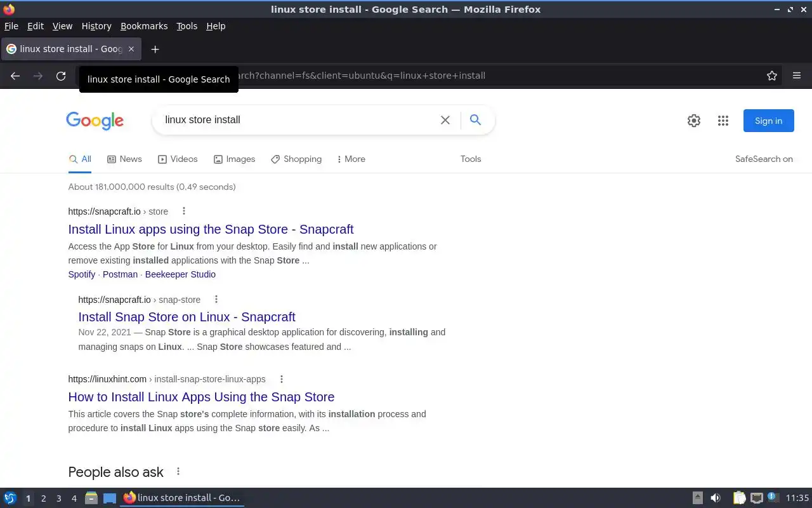The image size is (812, 508).
Task: Click the Google search input field
Action: (298, 120)
